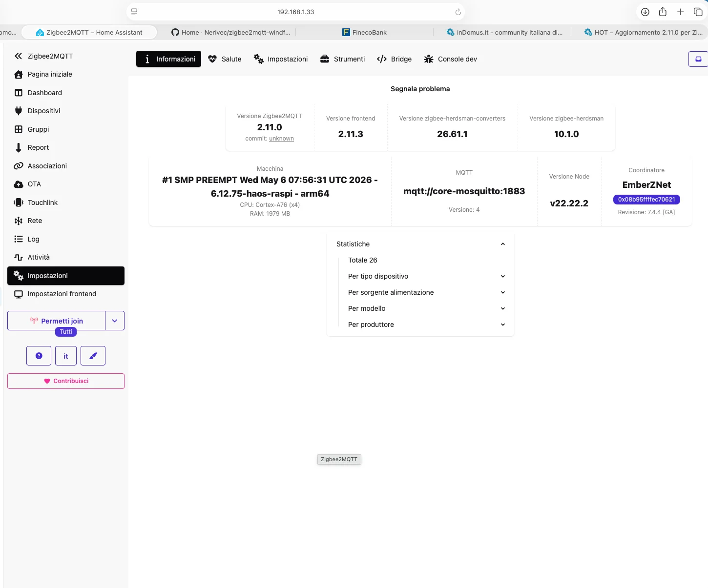Open the Dashboard sidebar icon

19,93
